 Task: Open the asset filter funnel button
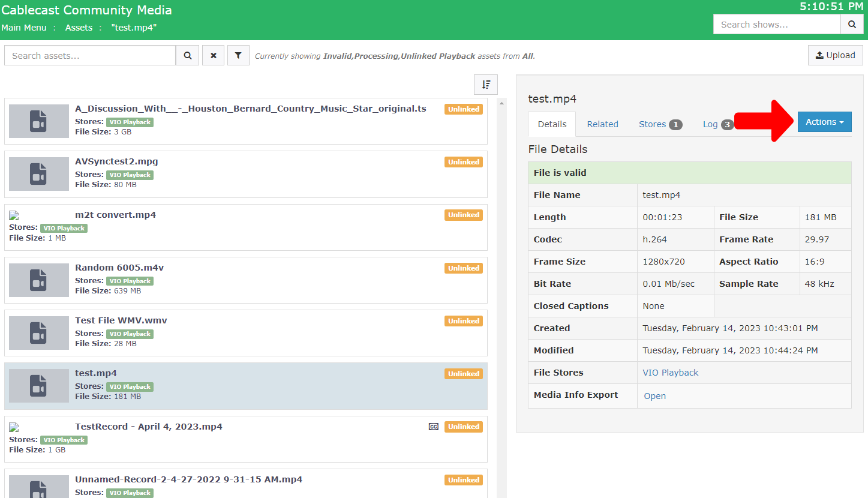point(238,55)
